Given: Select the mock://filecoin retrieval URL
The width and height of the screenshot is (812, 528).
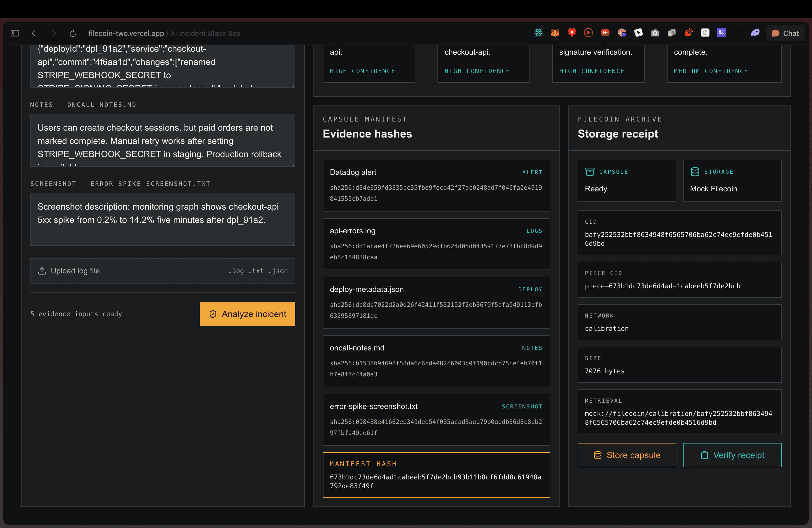Looking at the screenshot, I should tap(678, 418).
